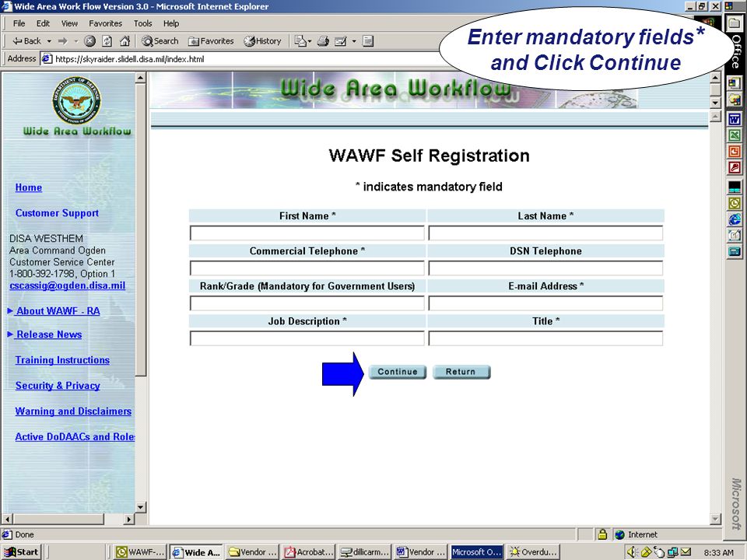Click the Home house icon in toolbar

click(124, 41)
